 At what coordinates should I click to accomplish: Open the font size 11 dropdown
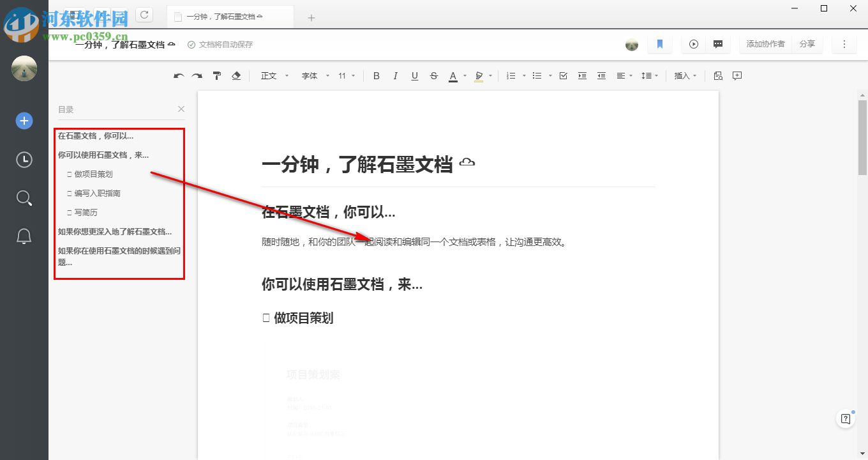347,76
